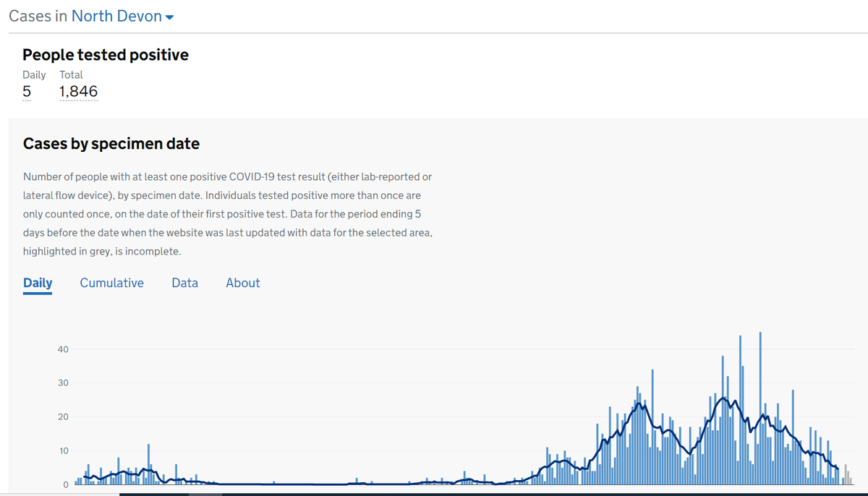Click the 'Cases by specimen date' heading
Image resolution: width=868 pixels, height=496 pixels.
point(111,143)
